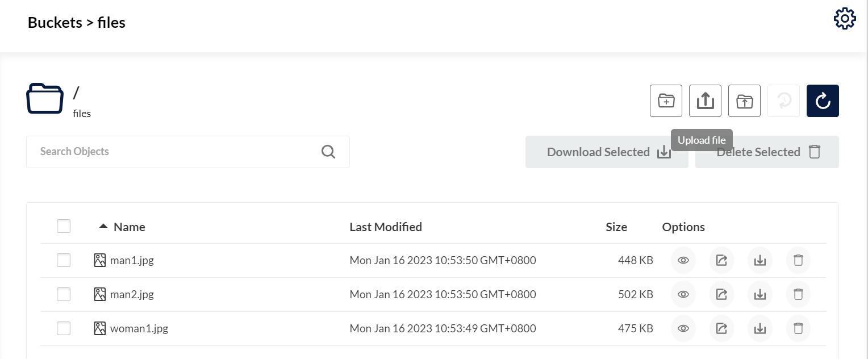The width and height of the screenshot is (868, 359).
Task: Delete the man1.jpg file
Action: pyautogui.click(x=798, y=261)
